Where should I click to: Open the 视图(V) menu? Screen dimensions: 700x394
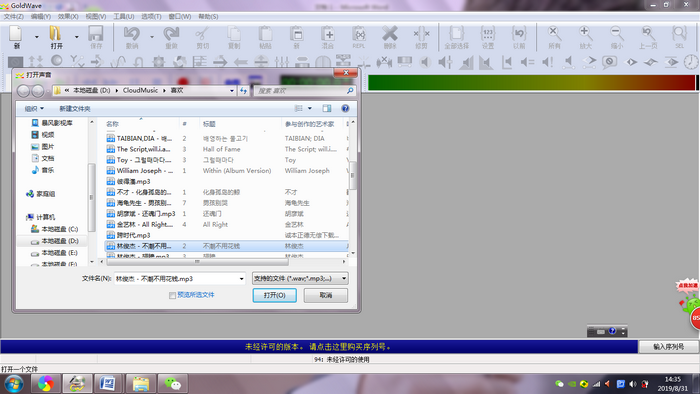pyautogui.click(x=96, y=17)
